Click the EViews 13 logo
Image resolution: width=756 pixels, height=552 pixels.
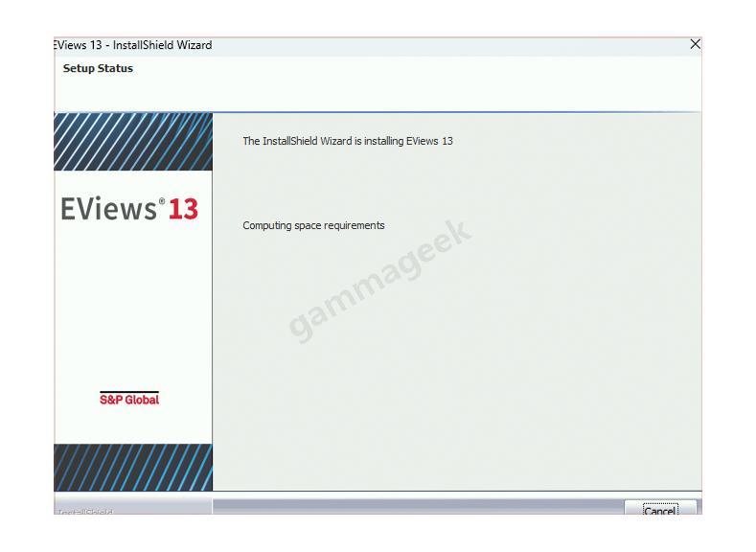click(129, 209)
